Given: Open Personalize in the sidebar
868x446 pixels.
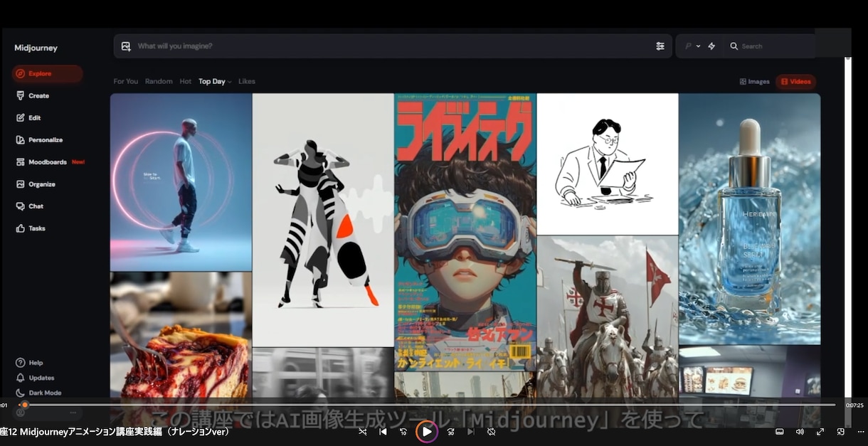Looking at the screenshot, I should [39, 139].
